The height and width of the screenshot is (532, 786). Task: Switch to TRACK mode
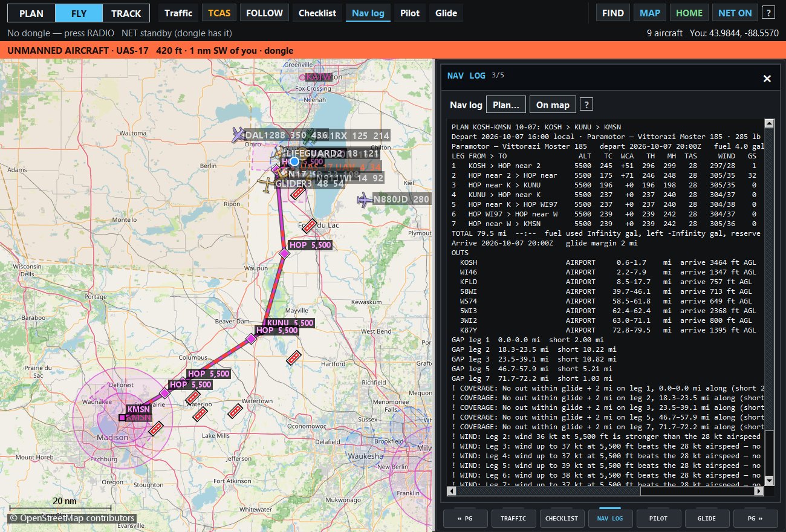(x=126, y=13)
